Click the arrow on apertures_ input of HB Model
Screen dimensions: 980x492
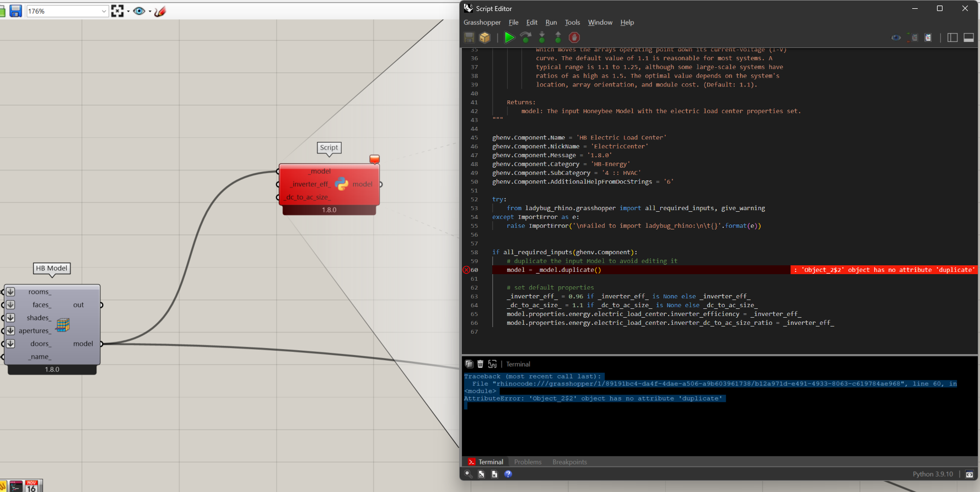(x=10, y=330)
